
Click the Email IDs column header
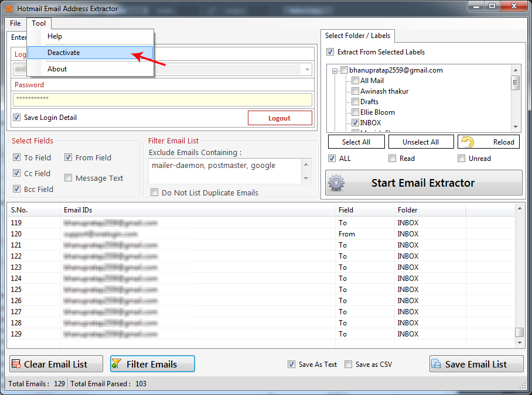198,210
